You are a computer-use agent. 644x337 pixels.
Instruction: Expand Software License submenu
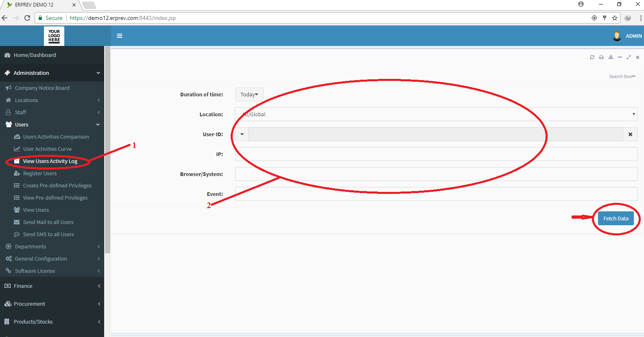point(52,271)
